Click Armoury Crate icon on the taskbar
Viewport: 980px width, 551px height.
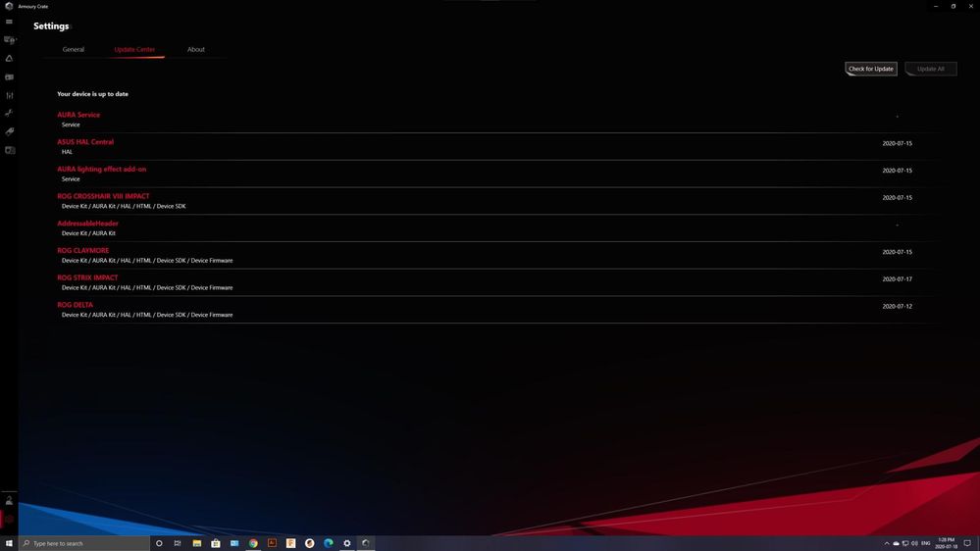(366, 543)
